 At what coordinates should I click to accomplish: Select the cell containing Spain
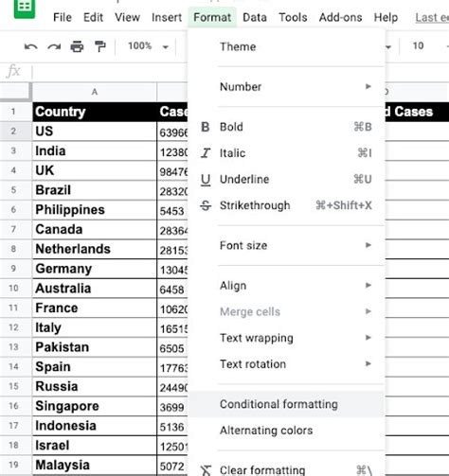pyautogui.click(x=95, y=367)
